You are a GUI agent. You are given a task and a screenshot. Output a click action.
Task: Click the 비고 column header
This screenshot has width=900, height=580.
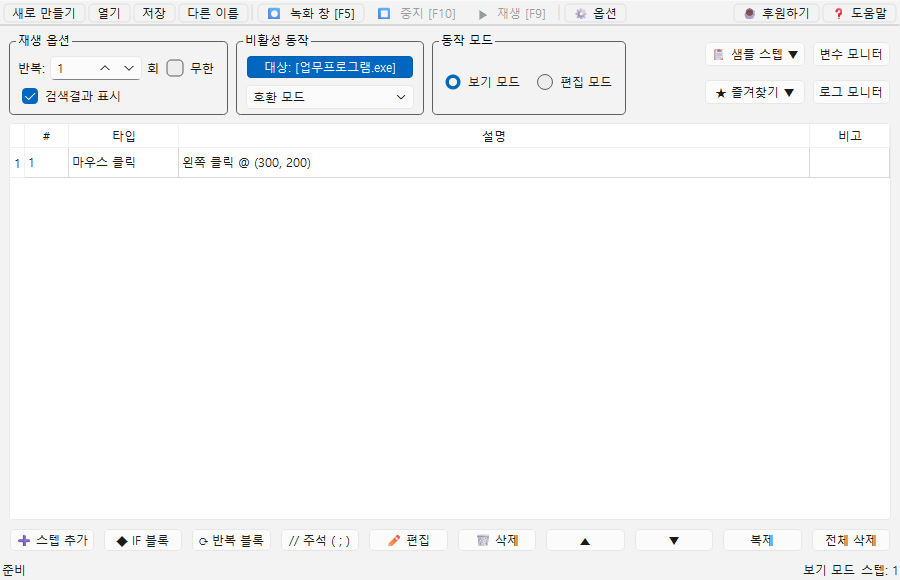[849, 136]
